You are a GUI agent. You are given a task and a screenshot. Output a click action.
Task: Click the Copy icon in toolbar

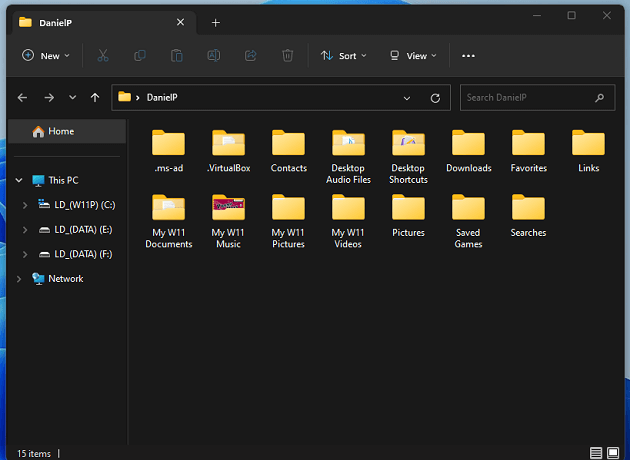point(140,56)
